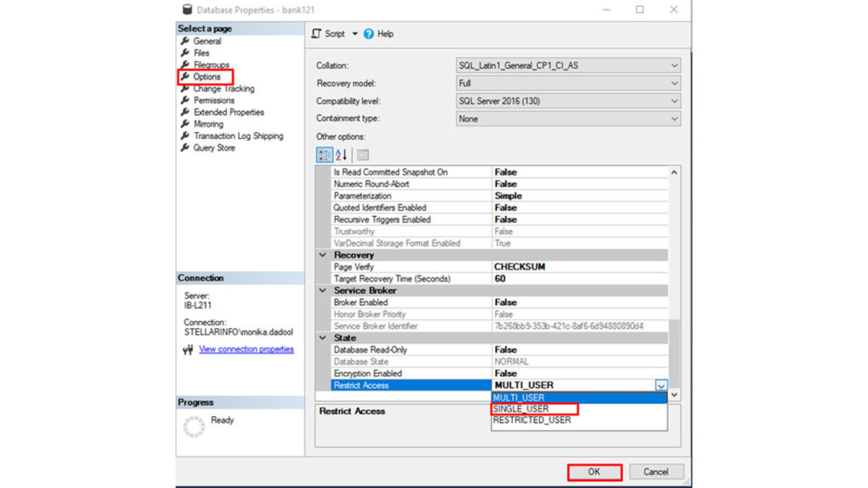
Task: Collapse the State section
Action: (x=323, y=338)
